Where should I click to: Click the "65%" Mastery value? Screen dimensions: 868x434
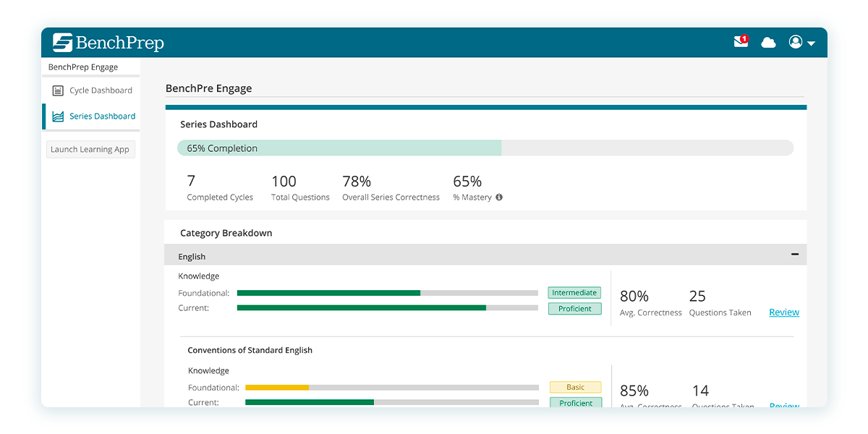[467, 181]
